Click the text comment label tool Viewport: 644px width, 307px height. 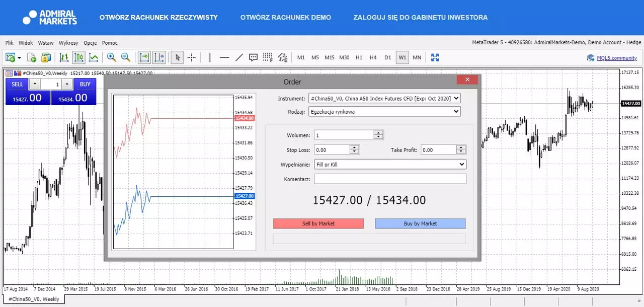(254, 57)
